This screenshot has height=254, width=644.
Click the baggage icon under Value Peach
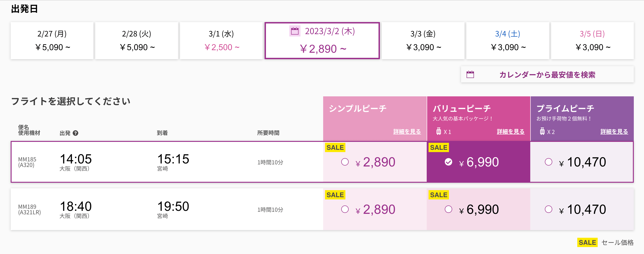[x=439, y=131]
